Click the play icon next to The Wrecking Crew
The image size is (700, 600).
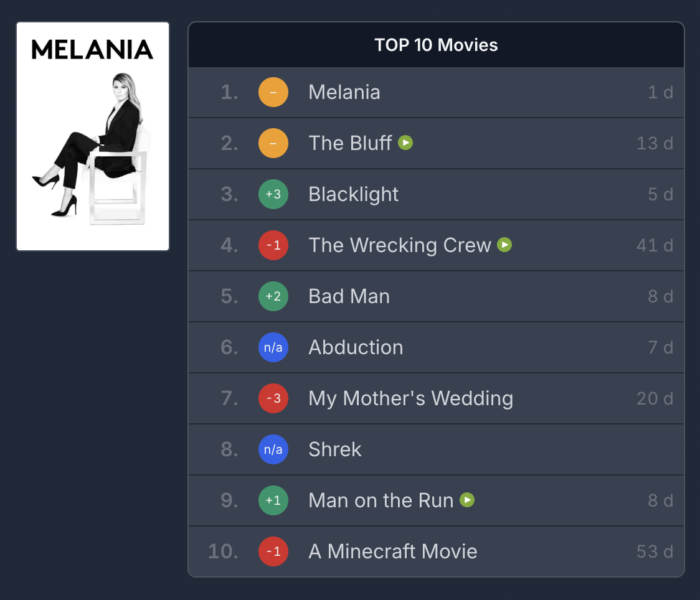(504, 245)
